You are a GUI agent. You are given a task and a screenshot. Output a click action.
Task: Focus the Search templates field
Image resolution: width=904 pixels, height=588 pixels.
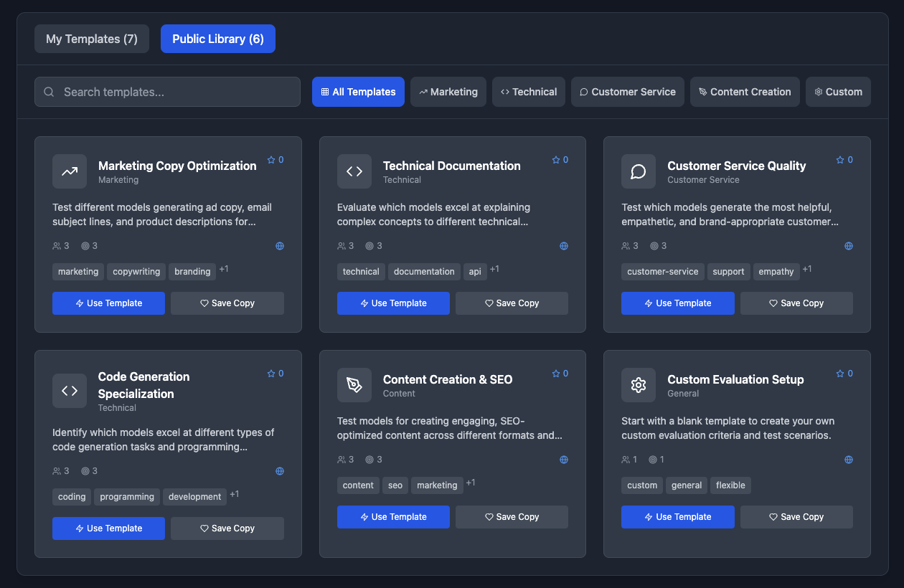[167, 92]
